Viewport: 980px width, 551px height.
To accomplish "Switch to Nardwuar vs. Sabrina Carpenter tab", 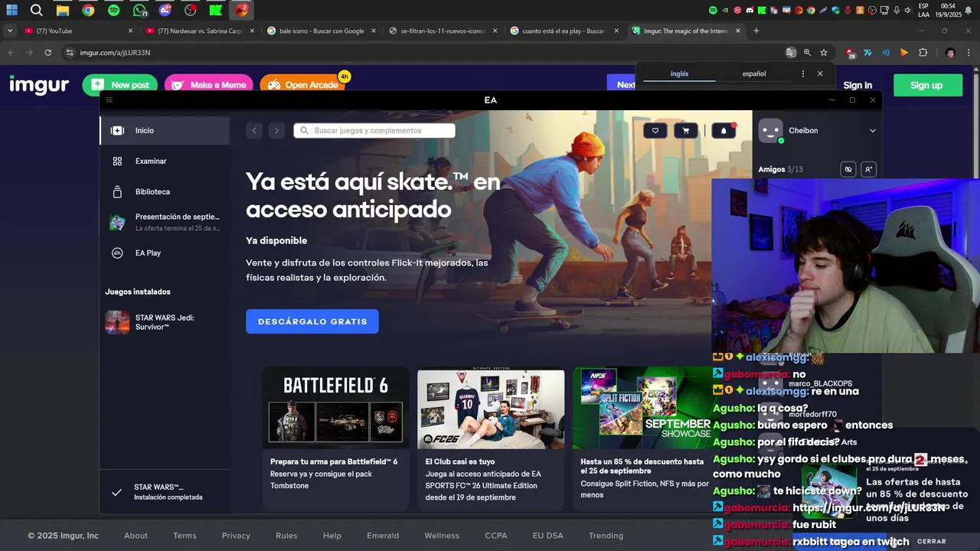I will click(201, 31).
